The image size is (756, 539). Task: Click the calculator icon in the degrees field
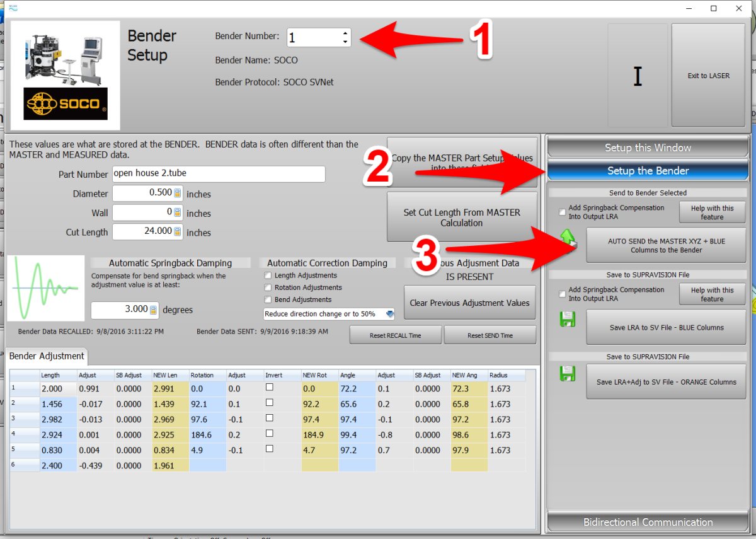tap(153, 310)
